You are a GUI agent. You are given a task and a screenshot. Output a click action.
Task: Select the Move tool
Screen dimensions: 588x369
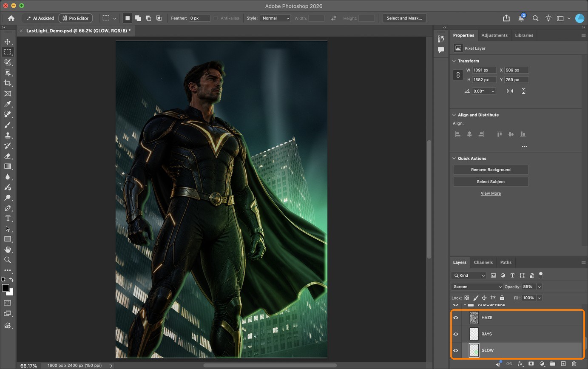pyautogui.click(x=8, y=42)
